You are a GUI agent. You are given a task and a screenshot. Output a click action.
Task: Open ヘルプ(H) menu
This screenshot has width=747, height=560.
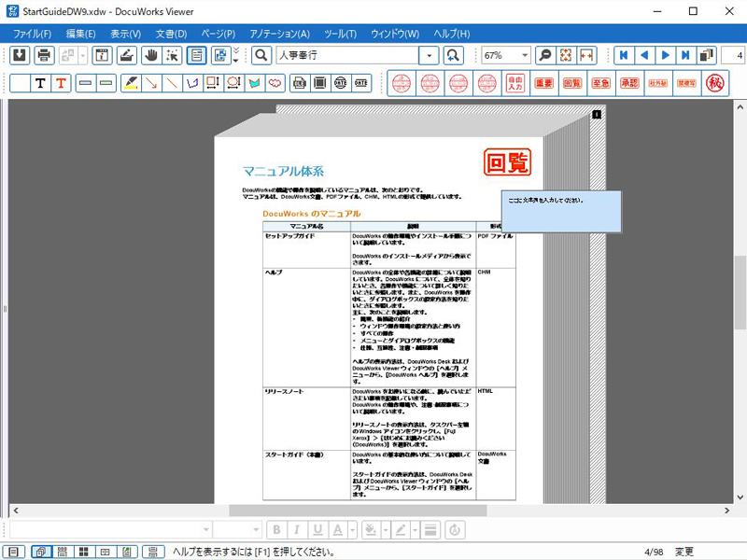[452, 34]
